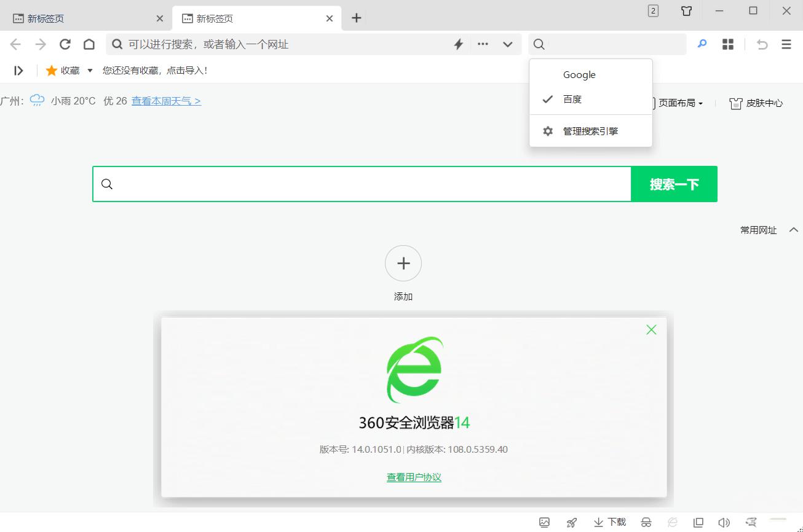The width and height of the screenshot is (803, 532).
Task: Restore closed page via the undo arrow icon
Action: (x=762, y=44)
